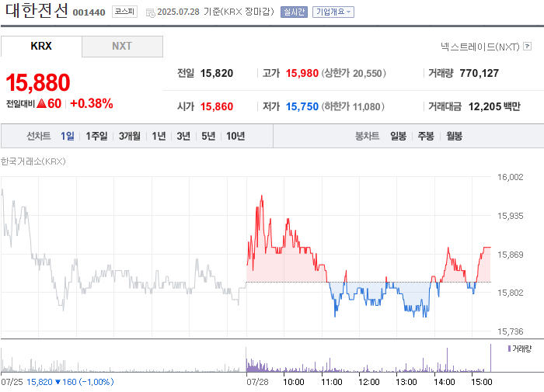Image resolution: width=544 pixels, height=392 pixels.
Task: Switch to the NXT tab
Action: coord(122,46)
